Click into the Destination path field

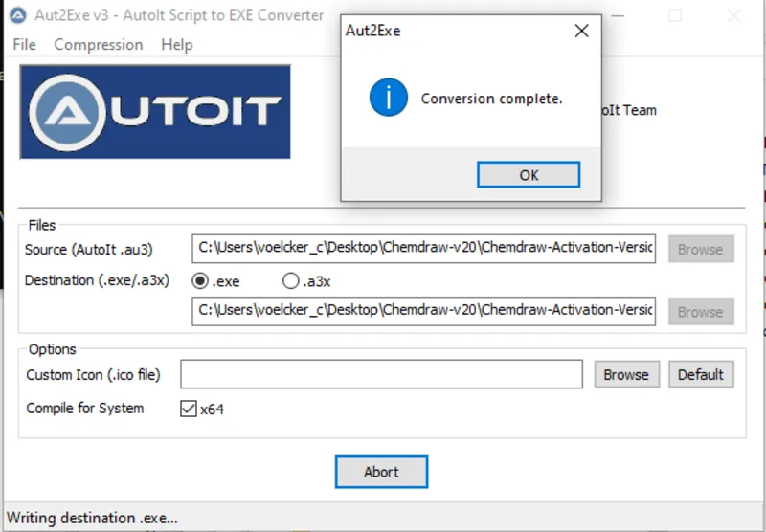(423, 311)
